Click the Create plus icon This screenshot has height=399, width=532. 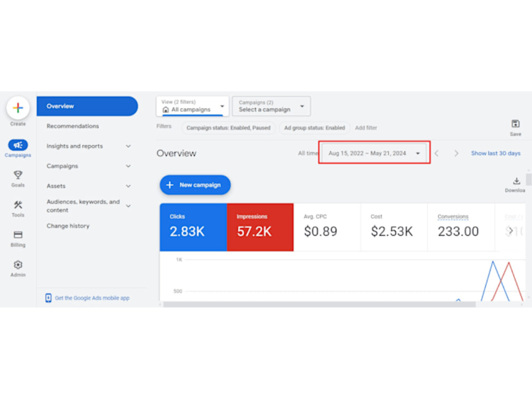coord(18,108)
